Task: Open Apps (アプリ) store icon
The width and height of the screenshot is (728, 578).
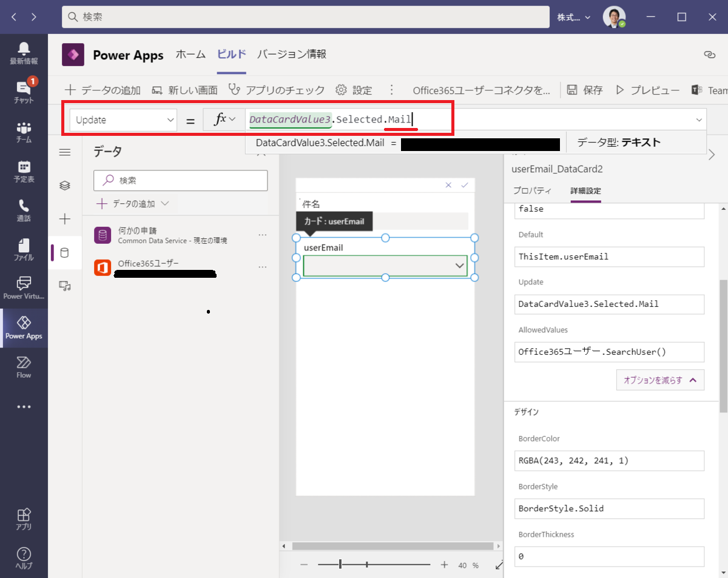Action: [24, 519]
